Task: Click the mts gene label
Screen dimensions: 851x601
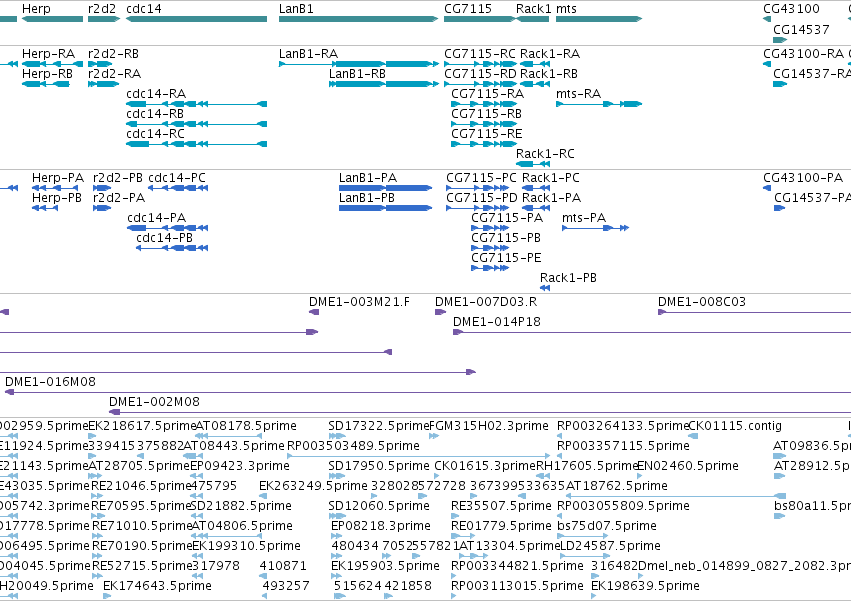Action: click(x=566, y=9)
